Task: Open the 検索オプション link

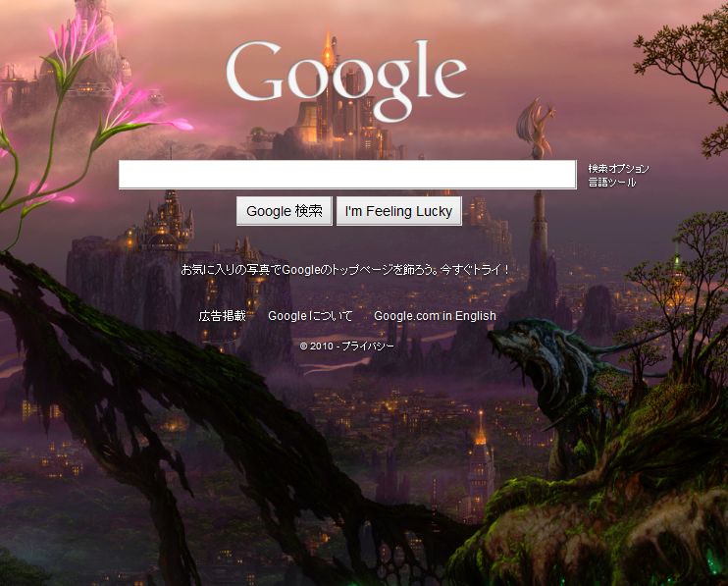Action: pyautogui.click(x=618, y=168)
